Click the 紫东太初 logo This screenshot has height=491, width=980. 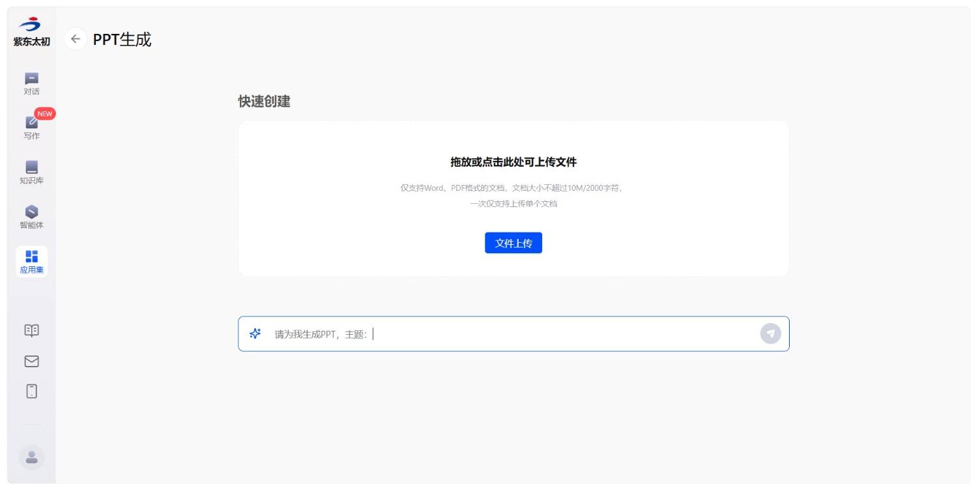coord(31,33)
